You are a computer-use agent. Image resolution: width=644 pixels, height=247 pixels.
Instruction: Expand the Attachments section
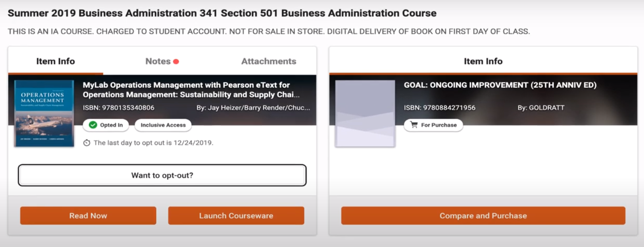tap(269, 61)
